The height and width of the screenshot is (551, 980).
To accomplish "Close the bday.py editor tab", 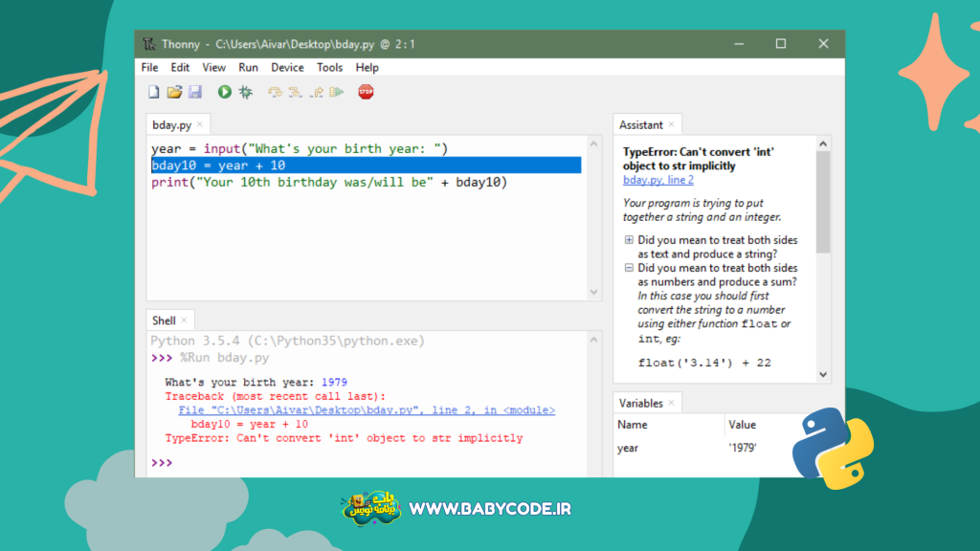I will coord(200,124).
